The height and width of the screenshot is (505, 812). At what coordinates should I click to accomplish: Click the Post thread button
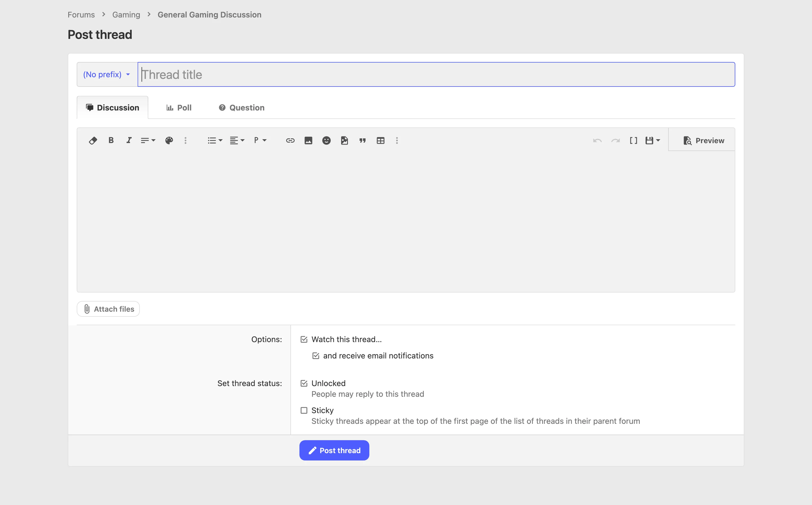334,450
